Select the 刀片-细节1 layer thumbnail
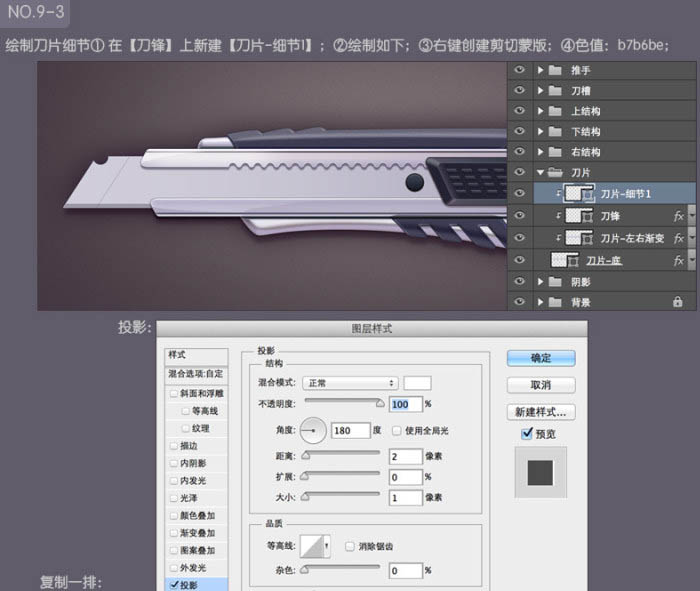Screen dimensions: 700x591 tap(573, 194)
